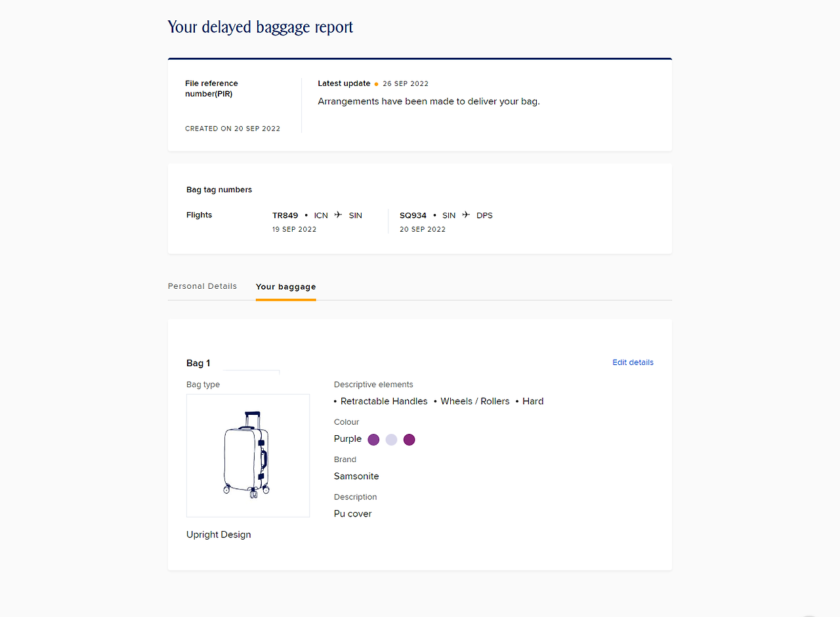Select the Your baggage tab
840x617 pixels.
285,287
